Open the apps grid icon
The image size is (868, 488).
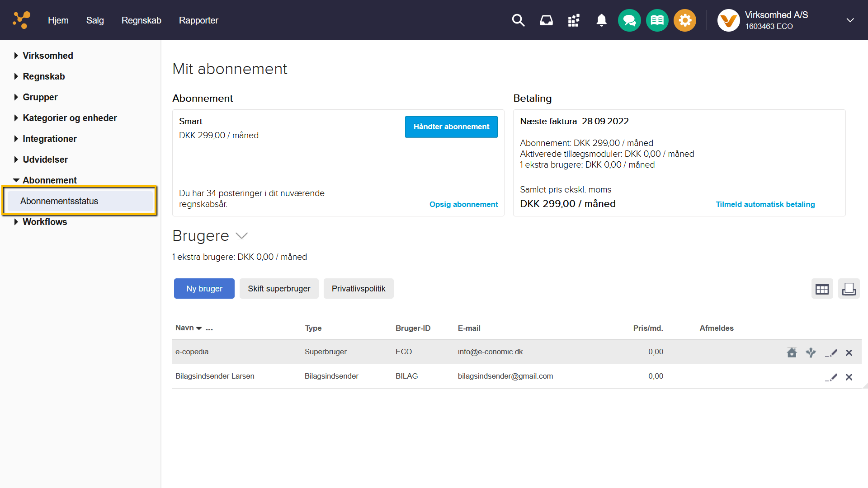[574, 20]
